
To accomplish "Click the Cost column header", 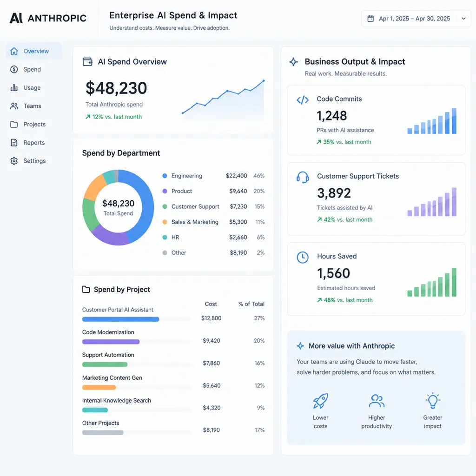I will click(211, 304).
